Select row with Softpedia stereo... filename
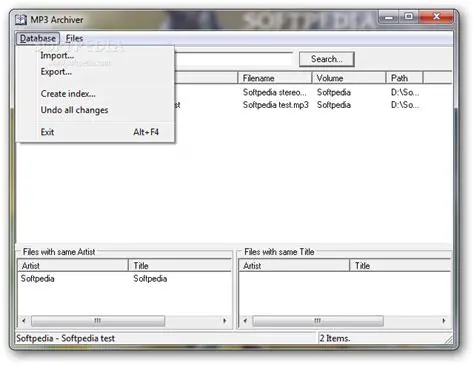This screenshot has width=474, height=365. [x=274, y=92]
